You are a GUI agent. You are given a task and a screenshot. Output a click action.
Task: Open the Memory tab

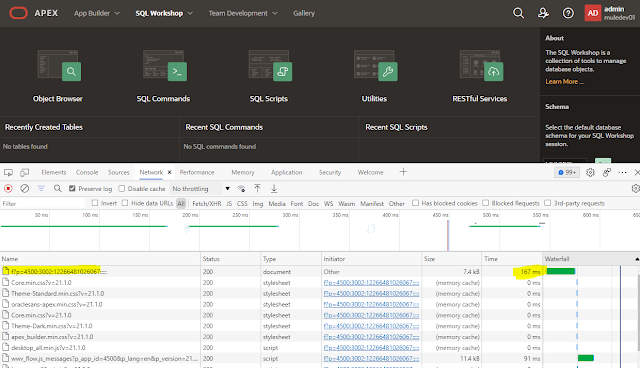pos(243,172)
